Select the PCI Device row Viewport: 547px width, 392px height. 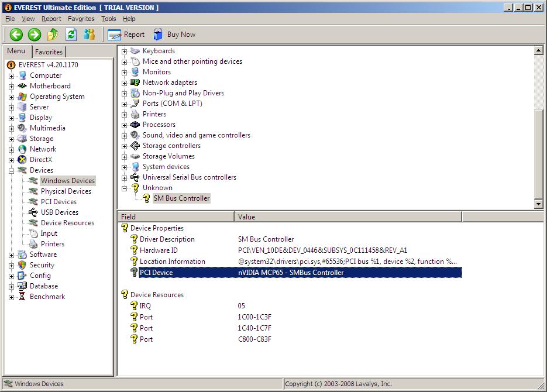(x=296, y=273)
